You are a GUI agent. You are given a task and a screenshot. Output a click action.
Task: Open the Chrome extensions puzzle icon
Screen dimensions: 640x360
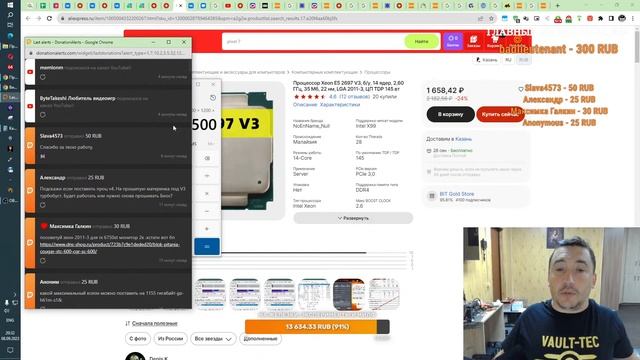[600, 18]
